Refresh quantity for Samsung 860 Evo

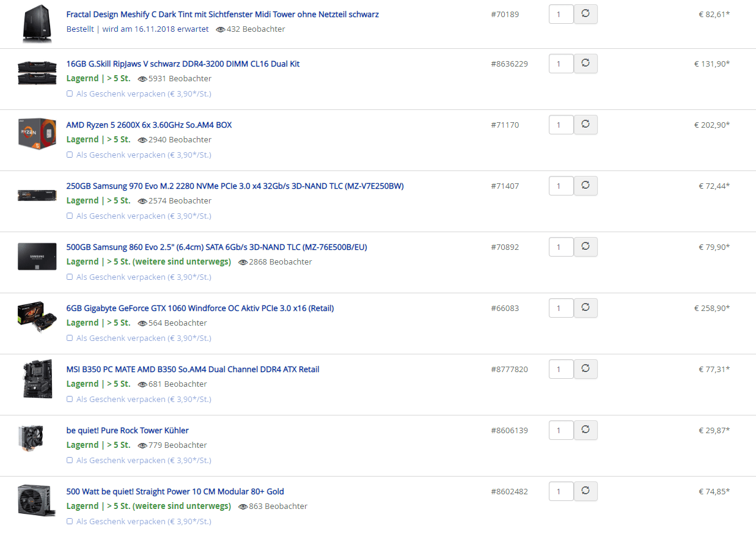coord(585,247)
